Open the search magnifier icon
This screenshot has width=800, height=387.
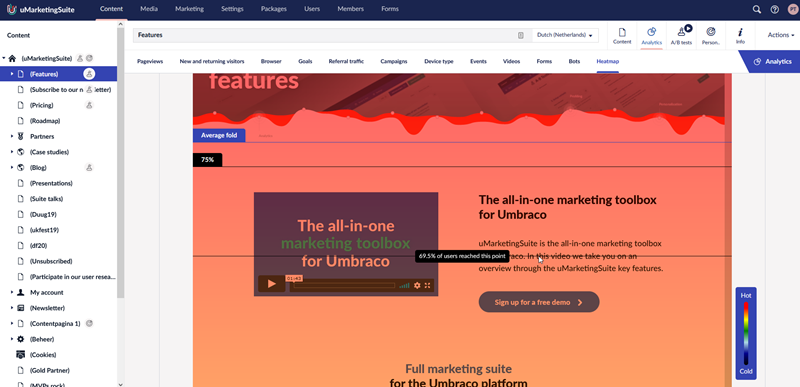[757, 9]
